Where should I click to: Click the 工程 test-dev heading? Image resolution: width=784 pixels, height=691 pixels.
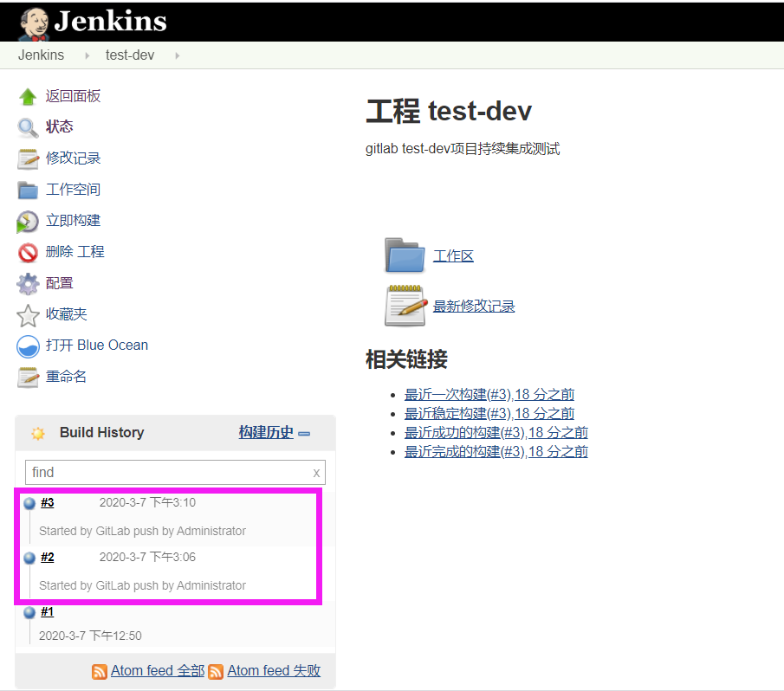pyautogui.click(x=449, y=111)
